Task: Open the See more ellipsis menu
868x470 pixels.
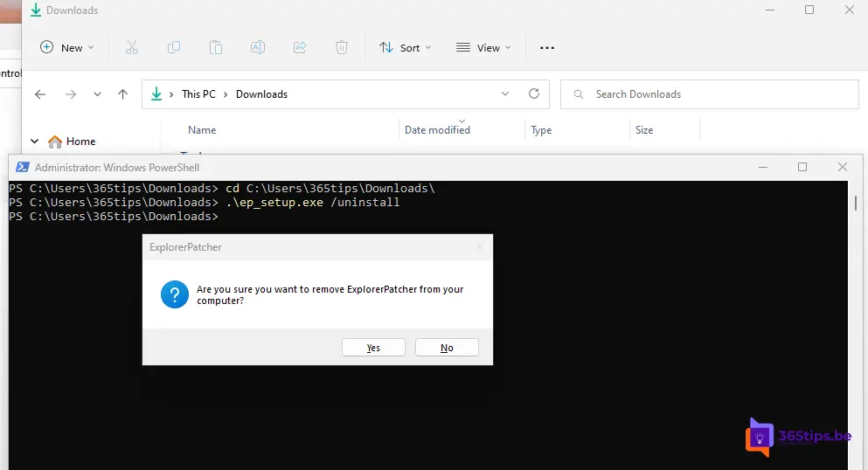Action: point(547,48)
